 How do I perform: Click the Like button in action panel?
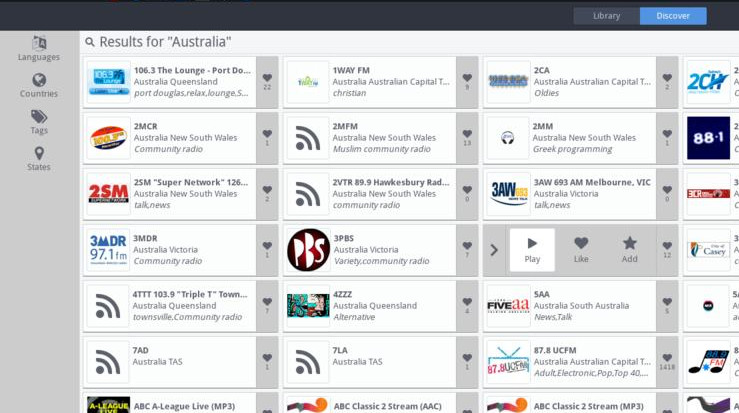click(x=581, y=250)
